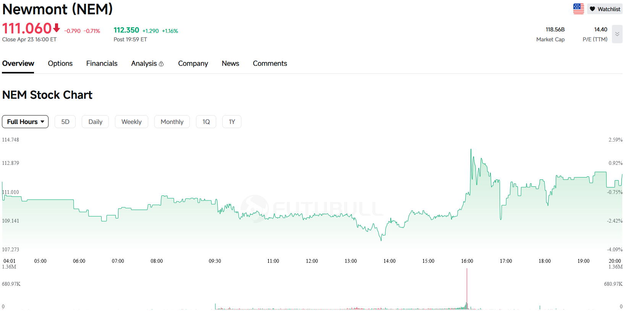Click the heart icon in Watchlist button
The width and height of the screenshot is (644, 311).
(x=592, y=9)
